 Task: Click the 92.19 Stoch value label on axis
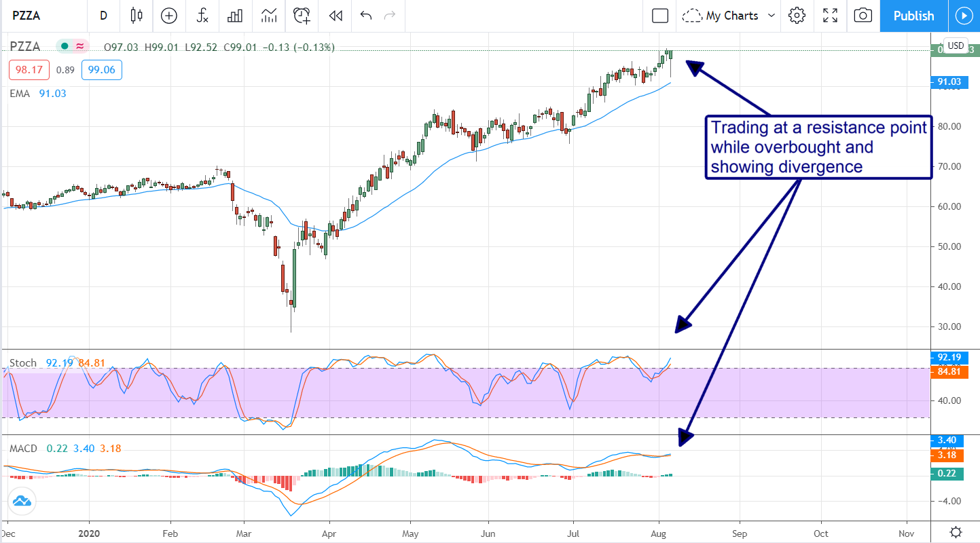(x=948, y=356)
